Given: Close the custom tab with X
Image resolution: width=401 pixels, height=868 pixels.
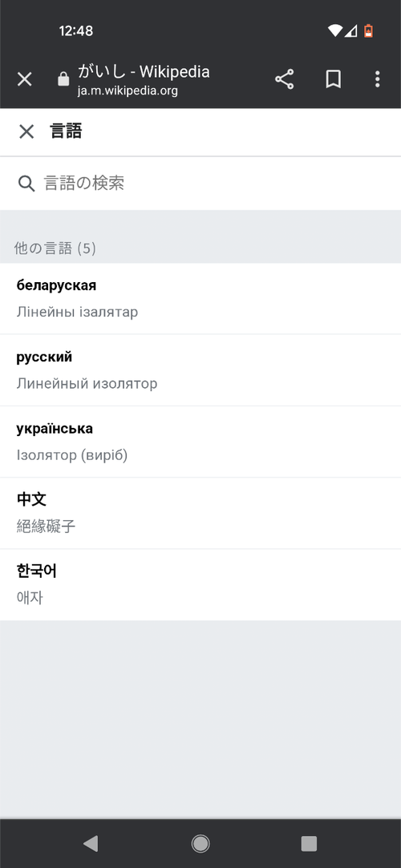Looking at the screenshot, I should click(x=24, y=79).
